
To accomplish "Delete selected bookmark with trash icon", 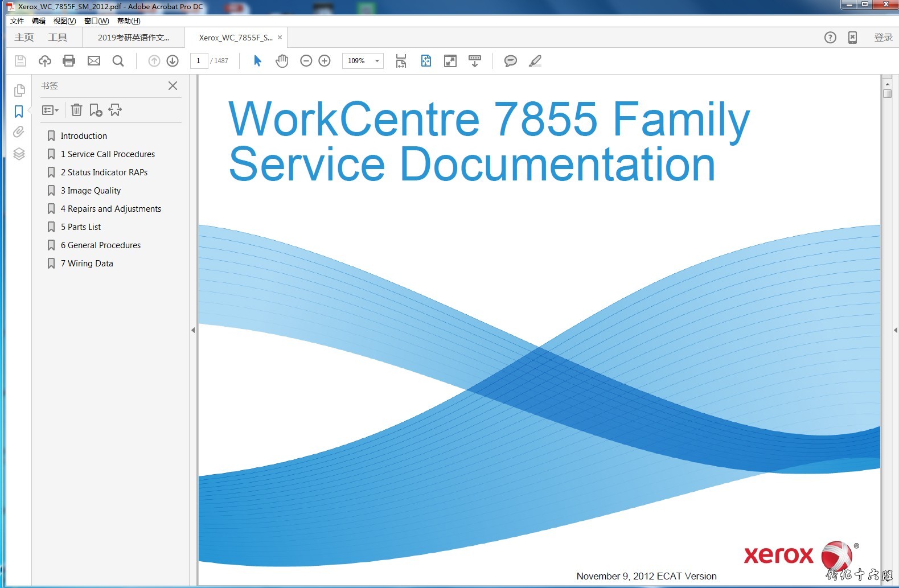I will point(76,110).
